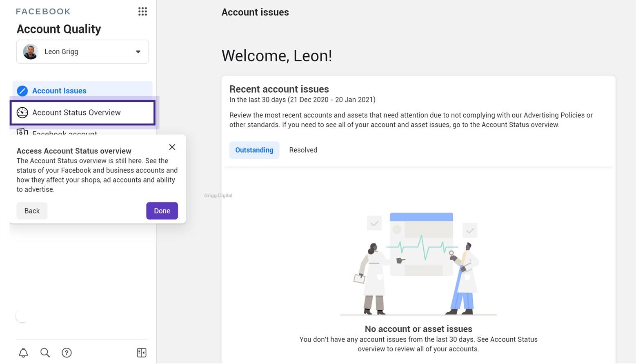Switch to the Resolved filter
This screenshot has height=364, width=636.
[x=303, y=150]
